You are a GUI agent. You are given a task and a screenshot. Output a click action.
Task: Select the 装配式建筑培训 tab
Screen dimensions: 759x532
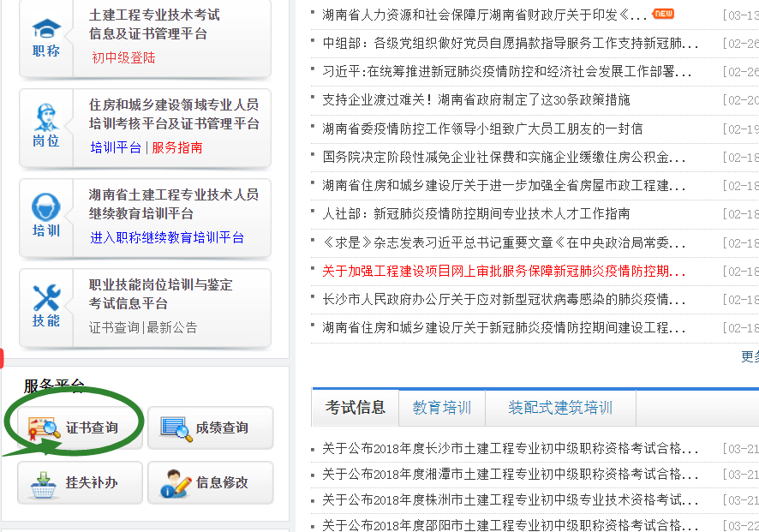point(560,408)
